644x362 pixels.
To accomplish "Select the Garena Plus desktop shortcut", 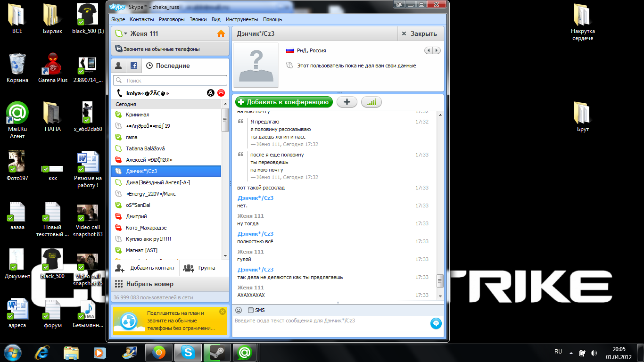I will tap(53, 68).
